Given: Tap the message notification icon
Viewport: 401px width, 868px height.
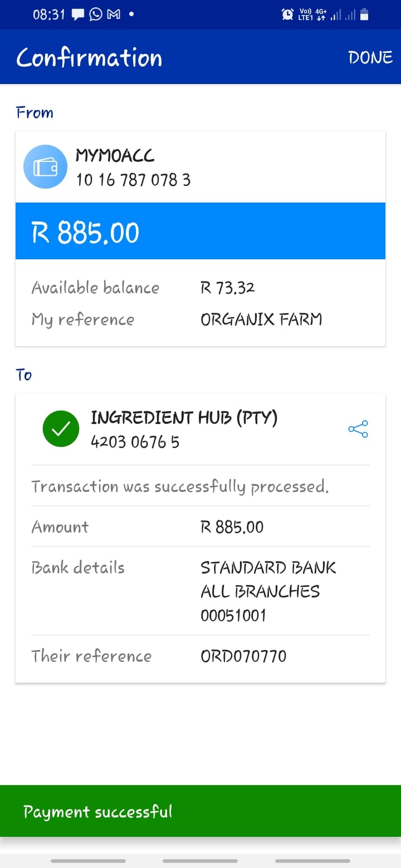Looking at the screenshot, I should [78, 14].
